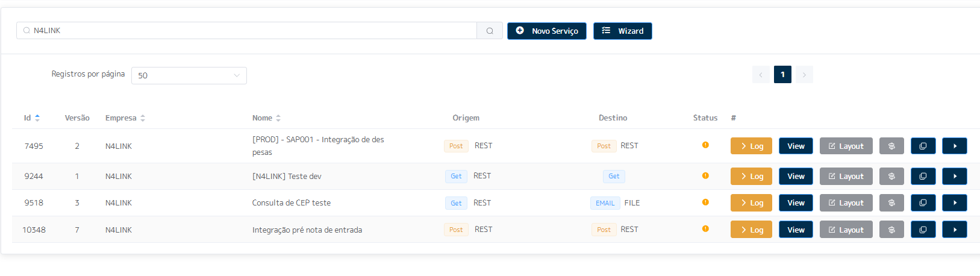
Task: Click the FILE destination text of service 9518
Action: tap(632, 202)
